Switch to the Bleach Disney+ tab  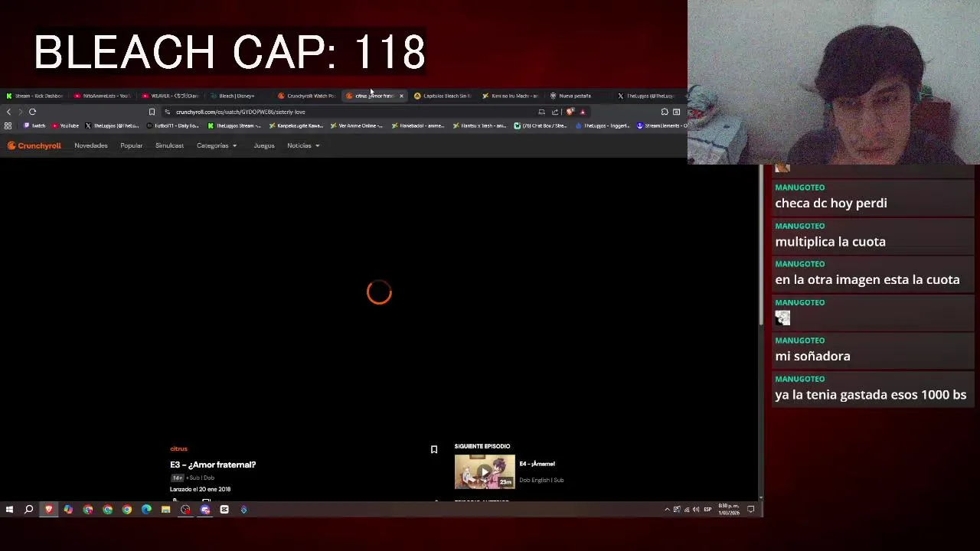tap(239, 96)
